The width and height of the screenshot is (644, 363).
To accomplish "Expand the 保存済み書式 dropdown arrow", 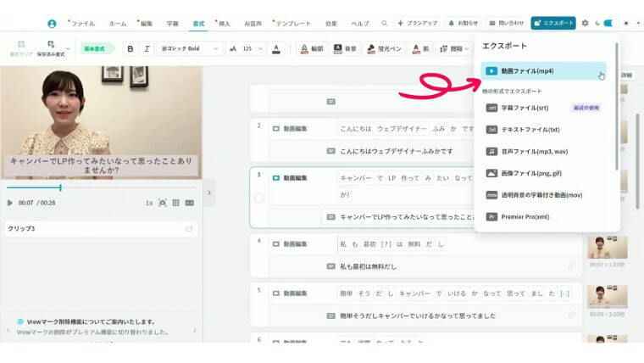I will (68, 48).
